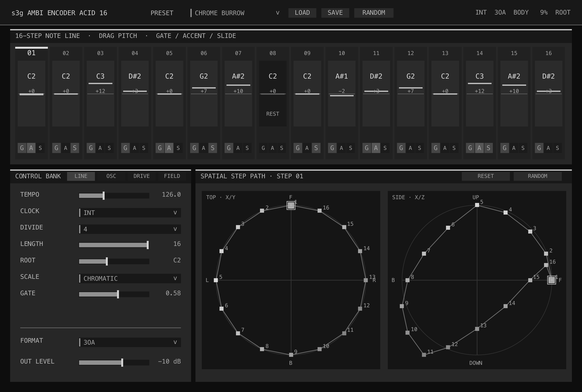582x392 pixels.
Task: Select node 16 in TOP X/Y view
Action: (319, 211)
